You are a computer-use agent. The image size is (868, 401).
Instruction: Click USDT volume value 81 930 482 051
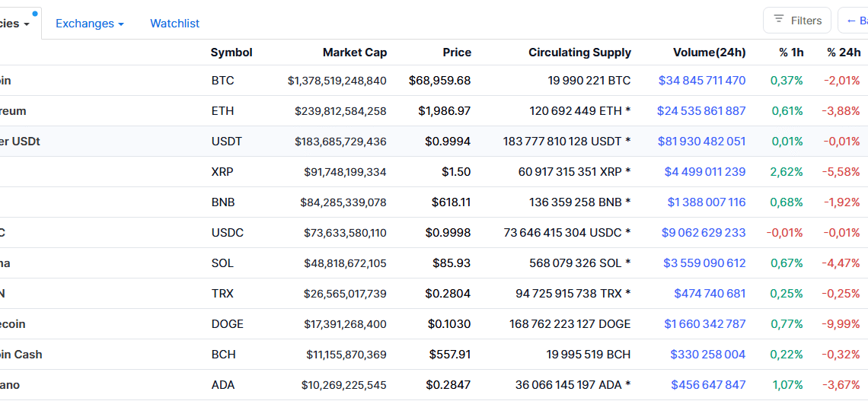tap(701, 142)
